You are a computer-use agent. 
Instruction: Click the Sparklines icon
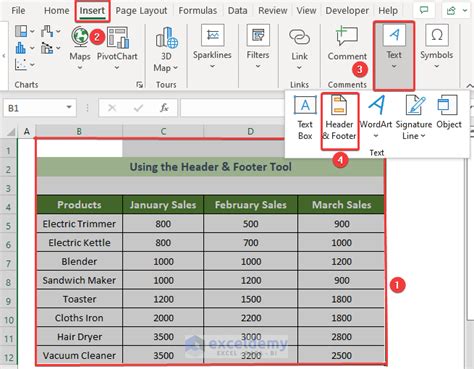click(x=212, y=35)
